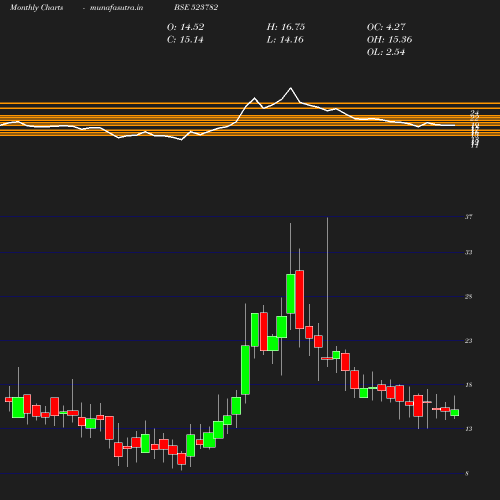Click the price axis label 33
500x500 pixels.
pyautogui.click(x=469, y=253)
